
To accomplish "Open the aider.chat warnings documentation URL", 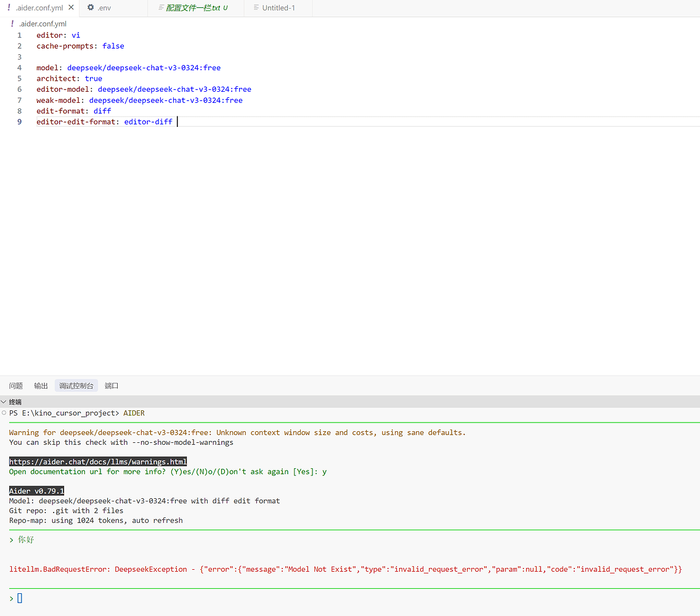I will 98,461.
